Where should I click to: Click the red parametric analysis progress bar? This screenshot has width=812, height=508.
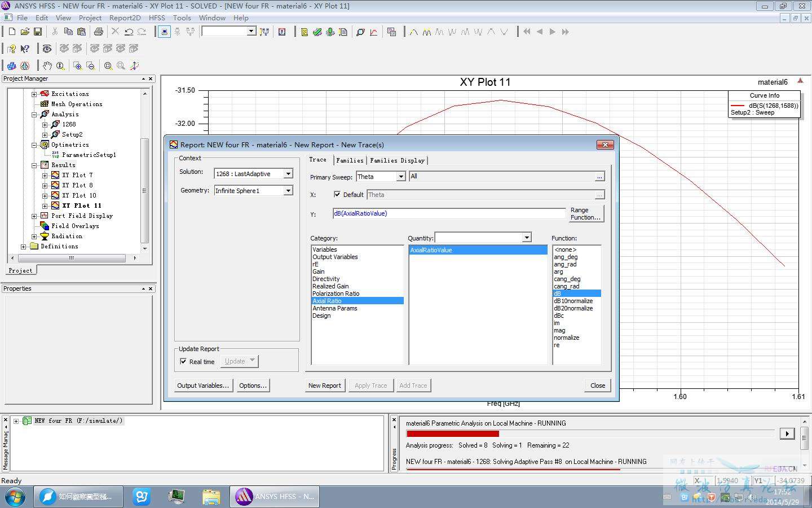pyautogui.click(x=452, y=433)
